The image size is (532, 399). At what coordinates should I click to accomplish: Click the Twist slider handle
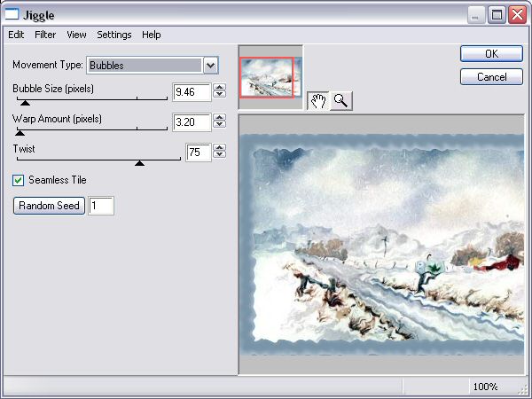pyautogui.click(x=139, y=163)
